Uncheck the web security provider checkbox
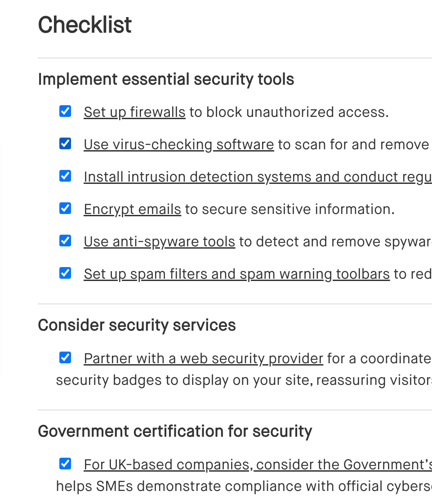The image size is (432, 504). (65, 357)
